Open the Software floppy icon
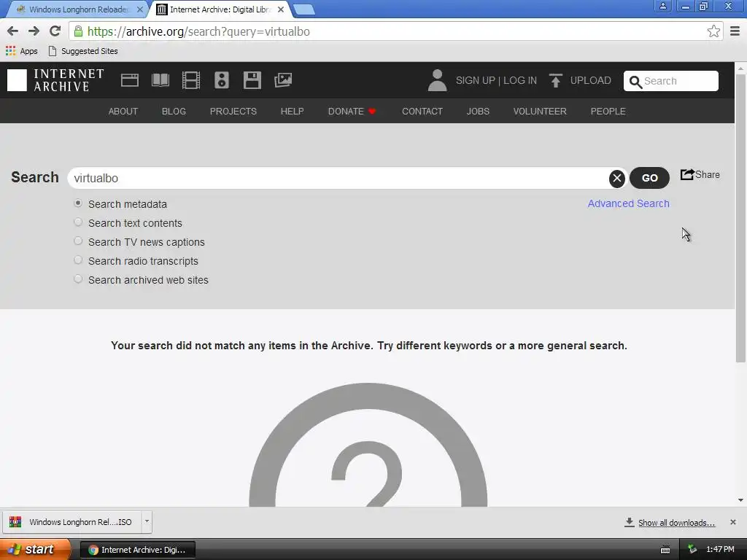747x560 pixels. pyautogui.click(x=252, y=80)
